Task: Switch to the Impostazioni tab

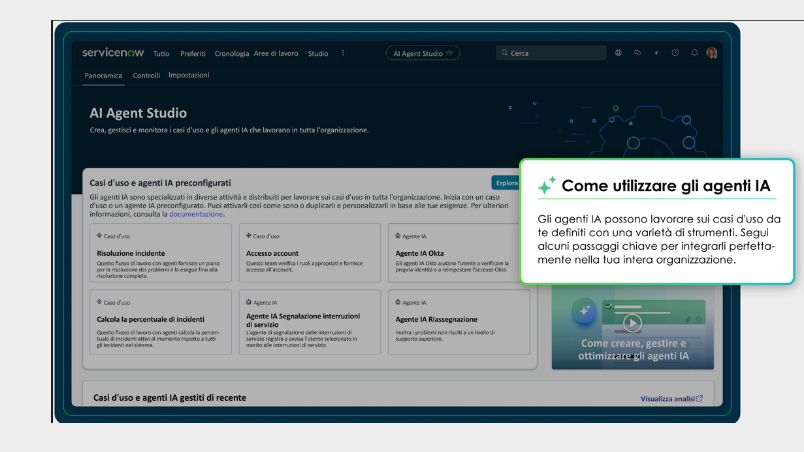Action: point(189,75)
